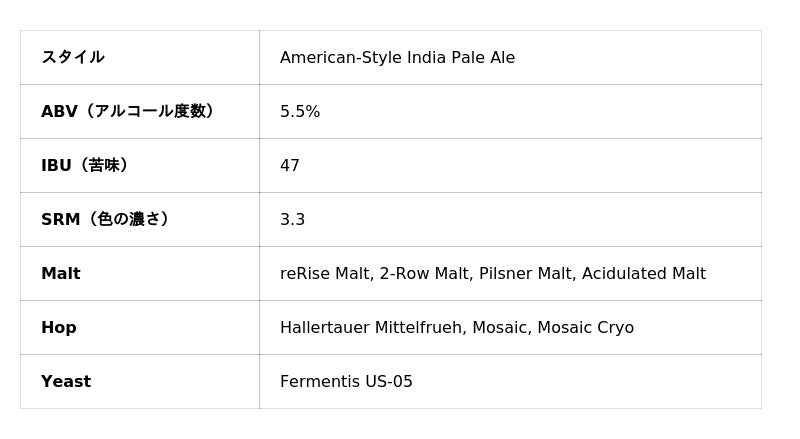This screenshot has height=439, width=800.
Task: Select the SRM value 3.3
Action: click(x=293, y=220)
